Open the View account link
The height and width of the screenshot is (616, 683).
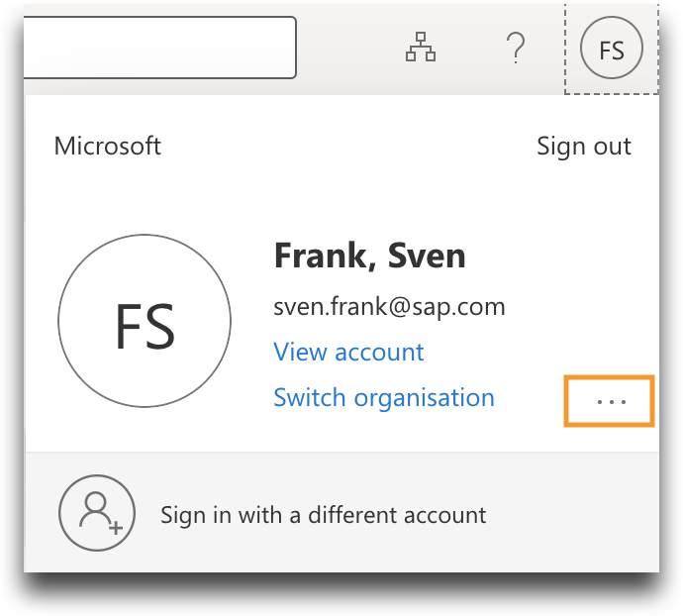(348, 352)
